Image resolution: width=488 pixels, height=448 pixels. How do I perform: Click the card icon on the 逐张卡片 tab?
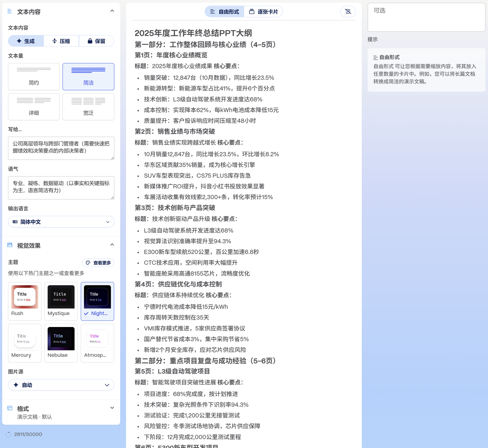click(x=252, y=11)
